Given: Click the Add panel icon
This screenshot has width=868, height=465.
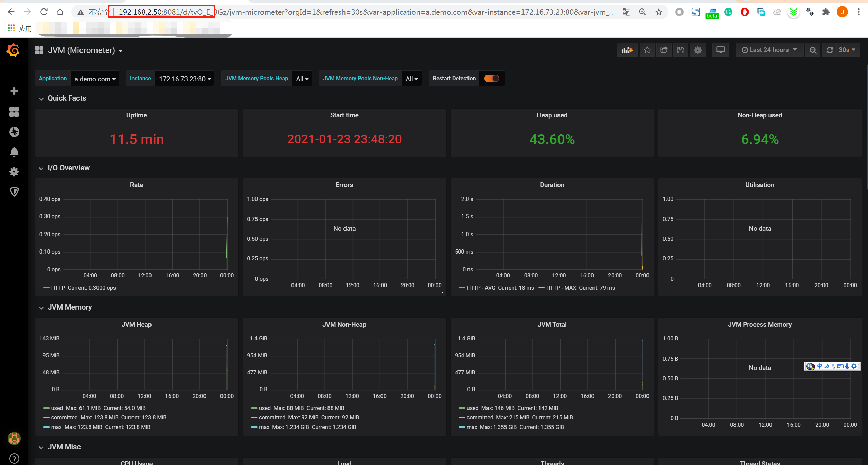Looking at the screenshot, I should pos(627,50).
